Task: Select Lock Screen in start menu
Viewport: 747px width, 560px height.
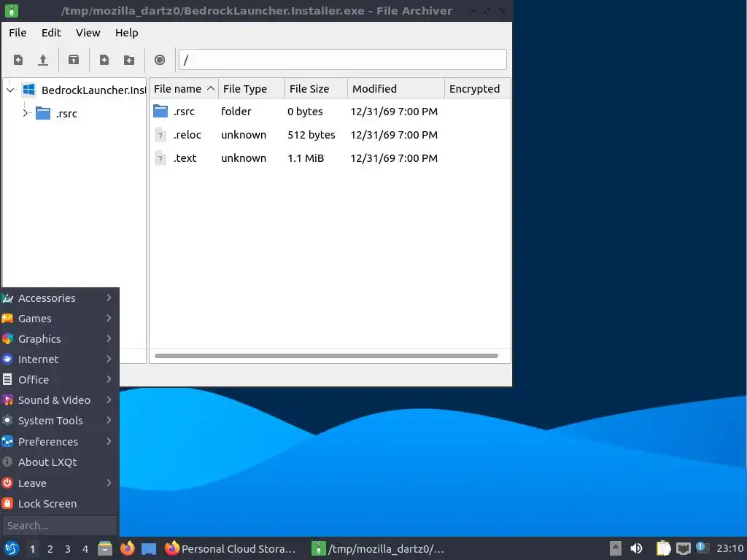Action: point(60,503)
